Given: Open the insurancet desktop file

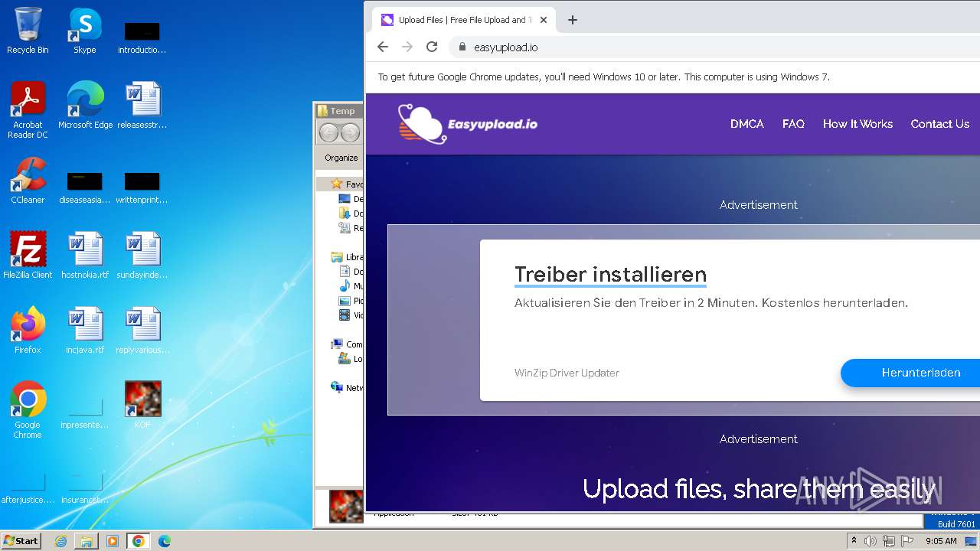Looking at the screenshot, I should (x=85, y=487).
